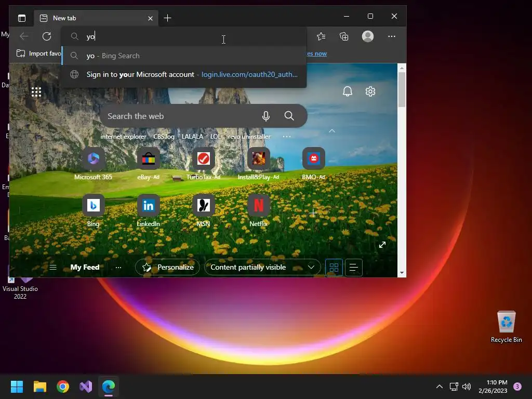Click the voice search microphone icon
The width and height of the screenshot is (532, 399).
[x=266, y=116]
